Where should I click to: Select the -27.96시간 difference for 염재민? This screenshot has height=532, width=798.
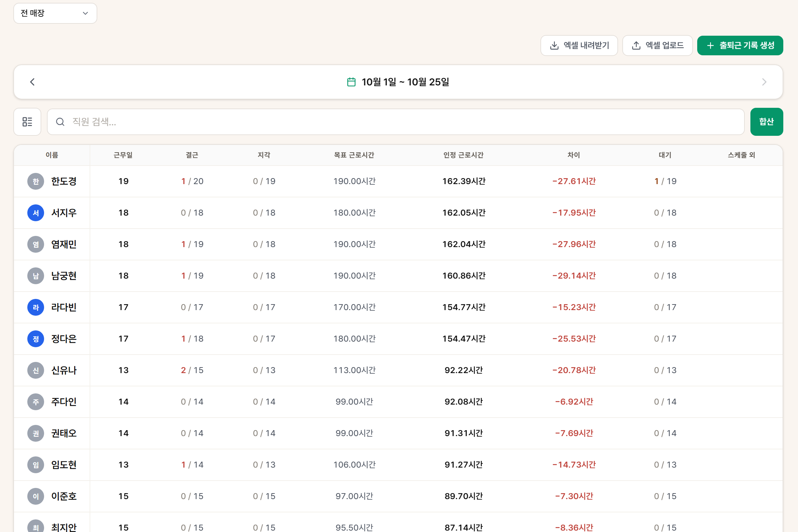tap(574, 244)
